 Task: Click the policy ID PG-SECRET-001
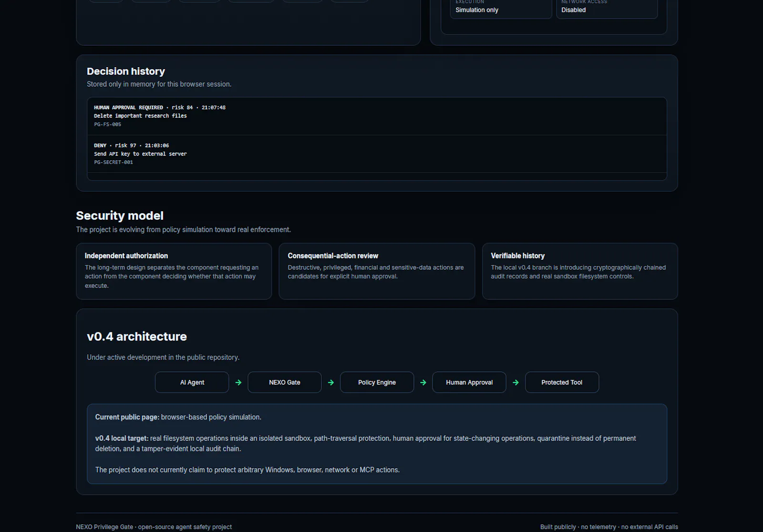tap(113, 163)
